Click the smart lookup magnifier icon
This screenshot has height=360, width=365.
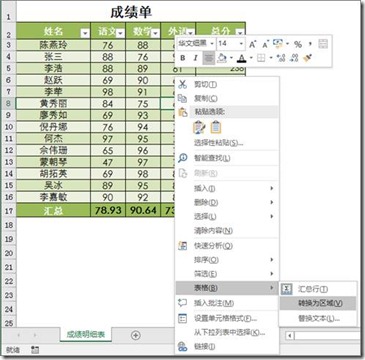[182, 158]
